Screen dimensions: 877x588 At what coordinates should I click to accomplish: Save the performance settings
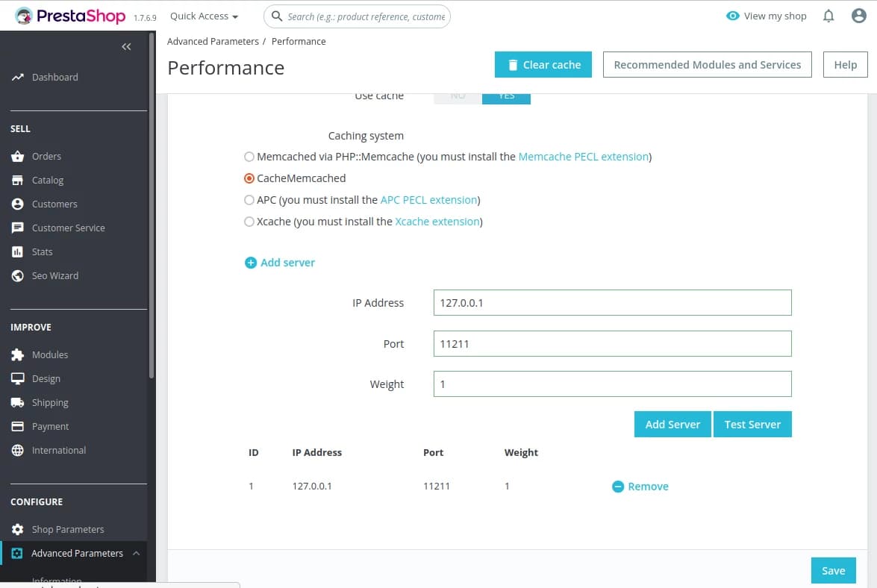tap(833, 570)
